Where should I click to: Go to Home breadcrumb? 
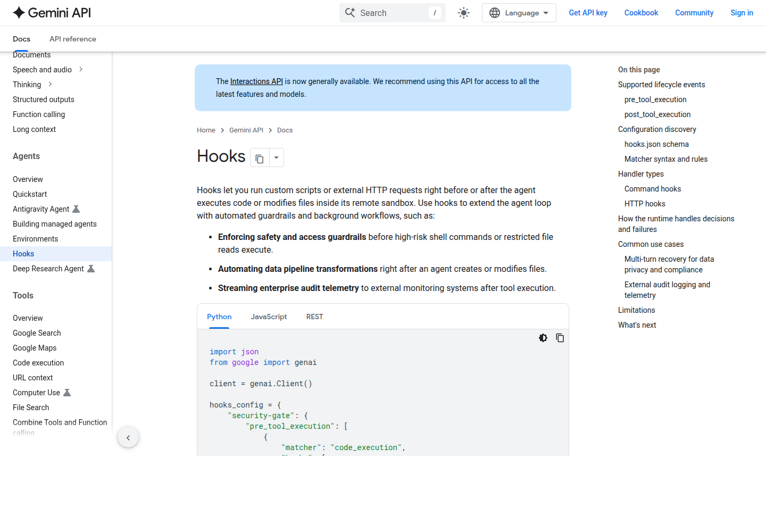tap(206, 130)
